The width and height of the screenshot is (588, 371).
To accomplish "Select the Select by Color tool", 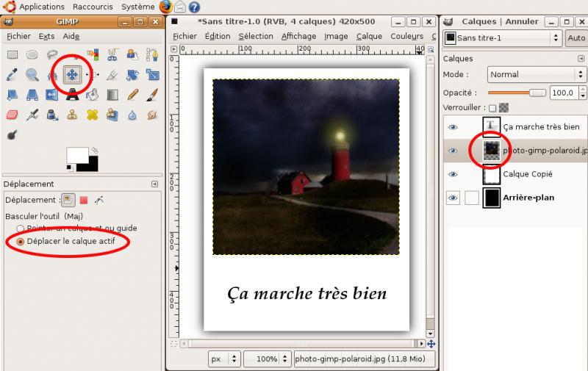I will pos(93,55).
